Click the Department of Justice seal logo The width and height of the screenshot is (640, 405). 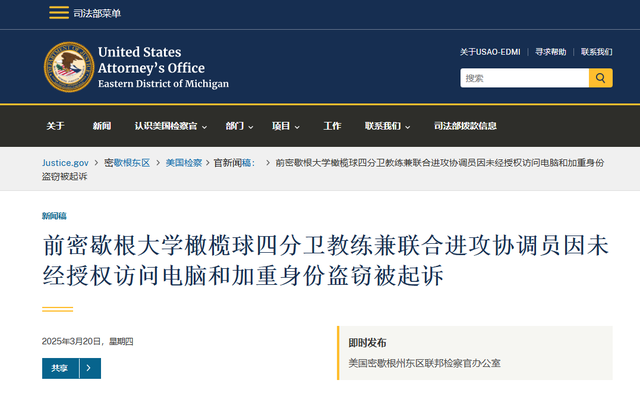69,67
